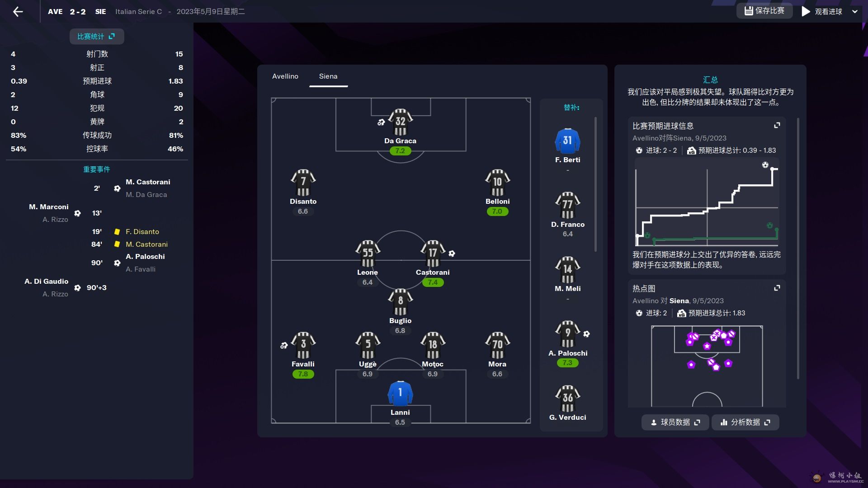Click the substitutes list scrollbar
The image size is (868, 488).
click(595, 184)
